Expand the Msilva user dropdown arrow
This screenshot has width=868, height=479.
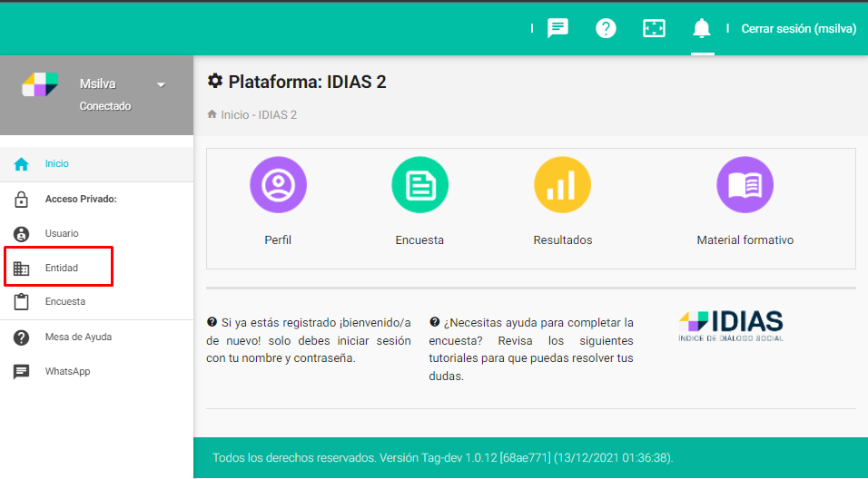(161, 85)
